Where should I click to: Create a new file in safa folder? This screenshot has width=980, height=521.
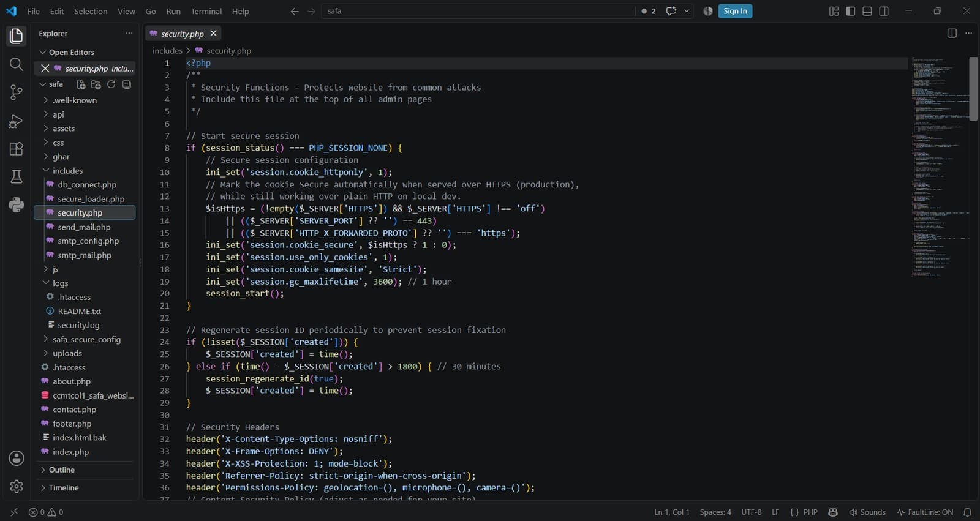tap(81, 84)
